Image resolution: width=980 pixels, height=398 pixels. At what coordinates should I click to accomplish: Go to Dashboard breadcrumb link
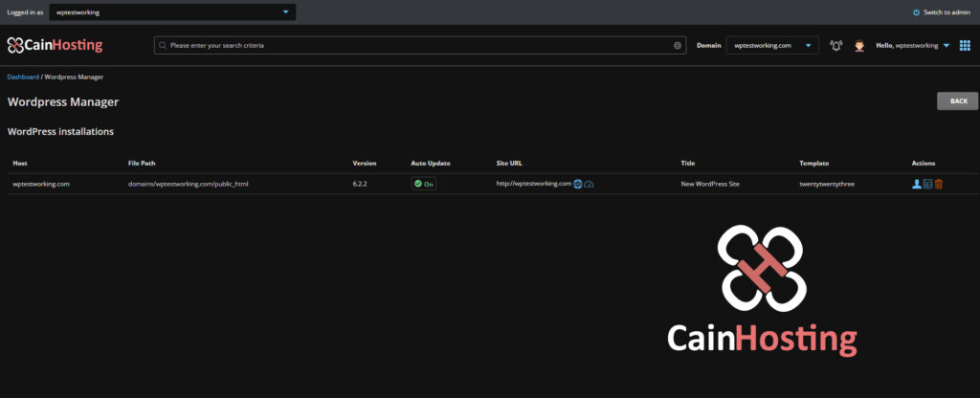[x=23, y=77]
